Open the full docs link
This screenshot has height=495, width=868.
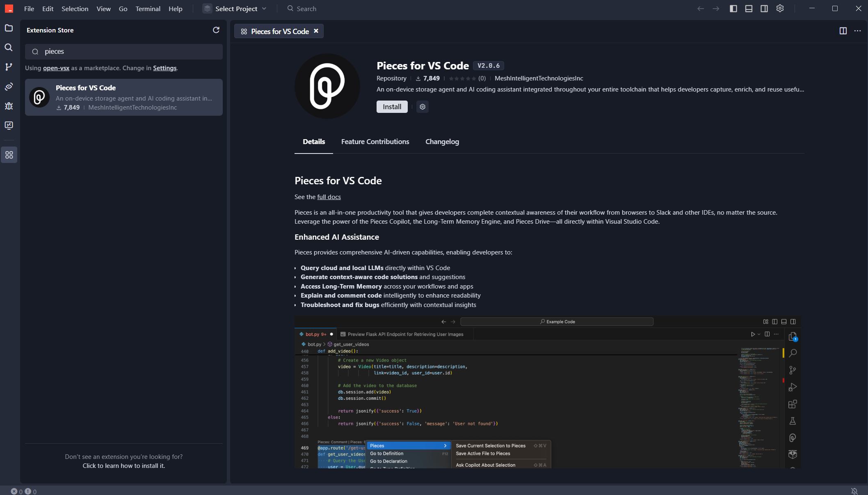click(x=329, y=197)
